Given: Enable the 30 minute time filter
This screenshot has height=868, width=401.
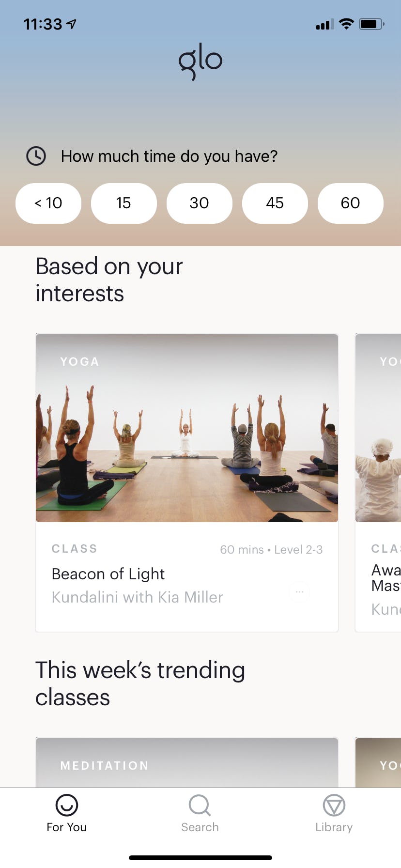Looking at the screenshot, I should pyautogui.click(x=200, y=203).
